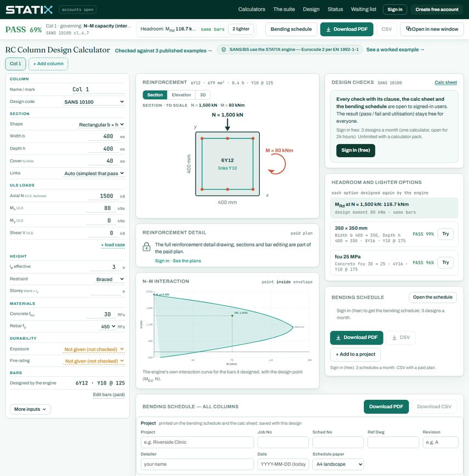
Task: Open the Rebar fy 450 dropdown
Action: pos(108,326)
